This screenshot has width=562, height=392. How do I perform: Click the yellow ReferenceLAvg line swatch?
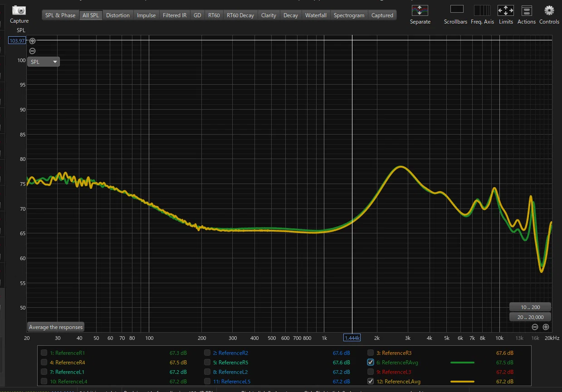coord(462,382)
